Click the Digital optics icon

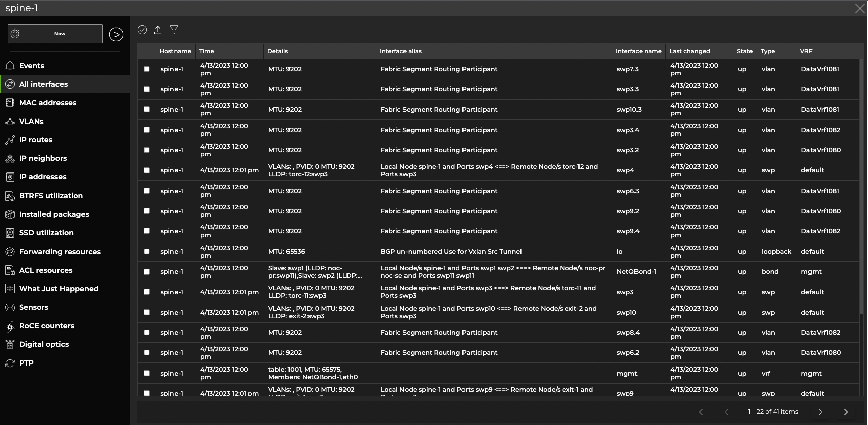[10, 344]
